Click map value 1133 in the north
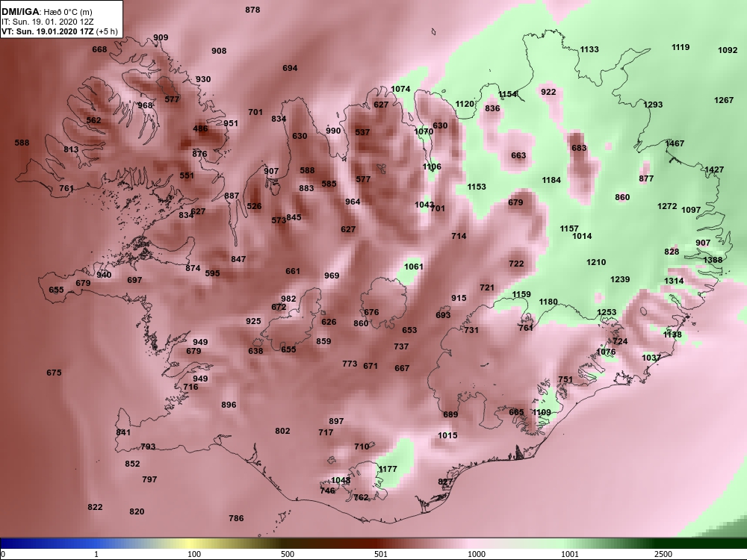 589,49
